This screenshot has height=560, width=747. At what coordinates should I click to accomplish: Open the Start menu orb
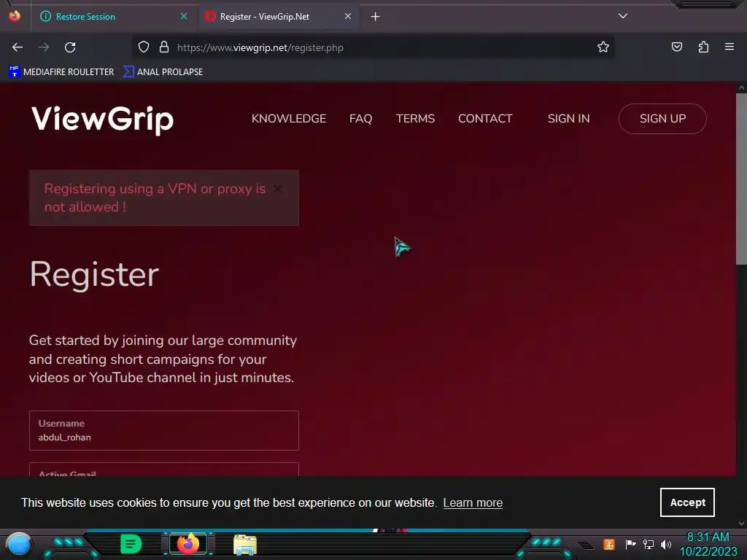pyautogui.click(x=19, y=545)
